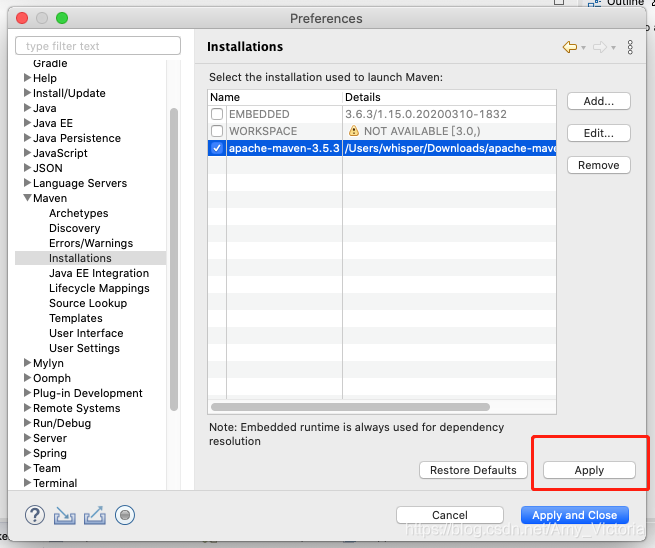Open the back history dropdown arrow
This screenshot has width=655, height=548.
click(x=583, y=48)
